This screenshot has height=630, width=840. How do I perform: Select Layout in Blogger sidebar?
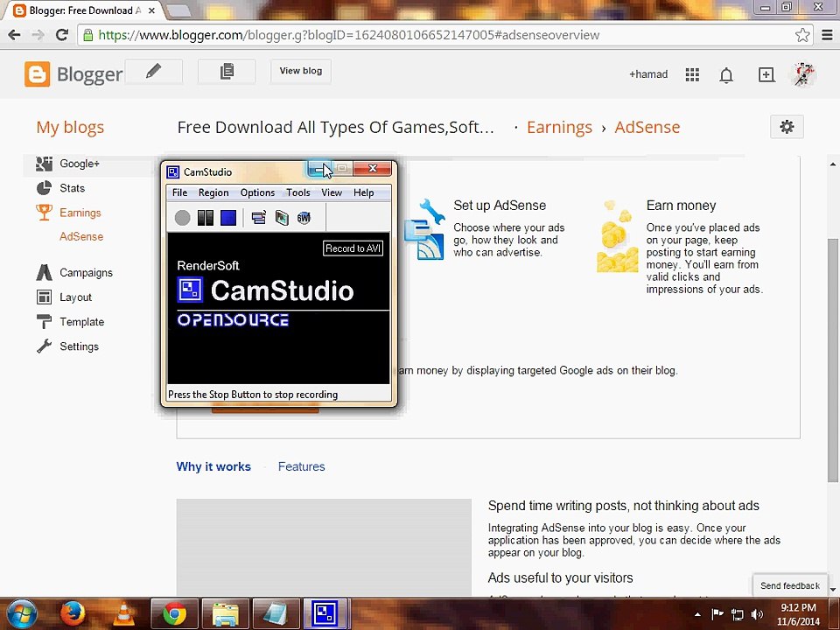75,297
